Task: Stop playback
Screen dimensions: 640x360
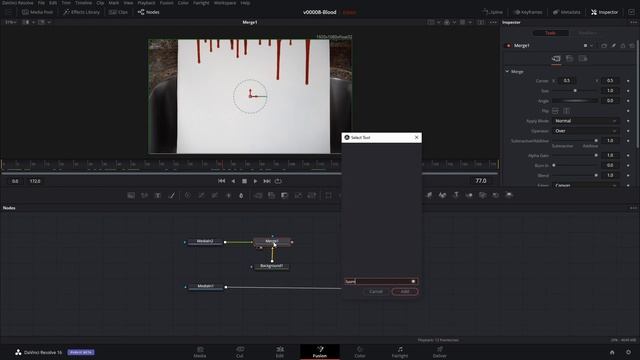Action: pos(244,181)
